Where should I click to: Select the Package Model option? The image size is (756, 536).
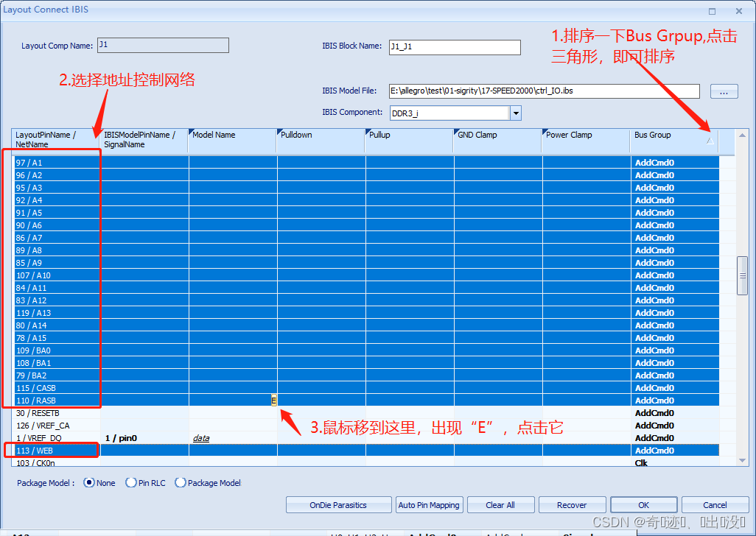(x=181, y=482)
